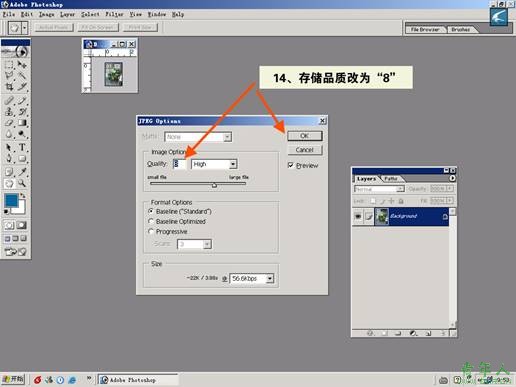The width and height of the screenshot is (516, 387).
Task: Switch to Standard edit mode
Action: pos(9,225)
